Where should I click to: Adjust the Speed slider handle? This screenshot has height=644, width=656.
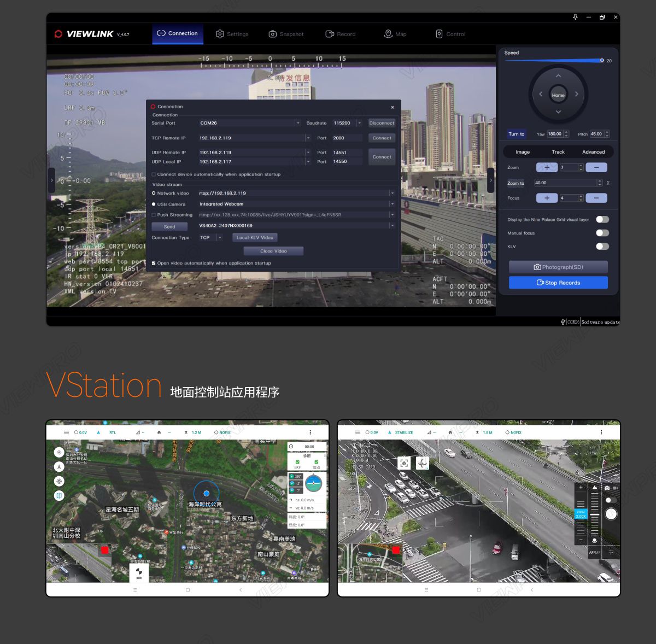602,60
